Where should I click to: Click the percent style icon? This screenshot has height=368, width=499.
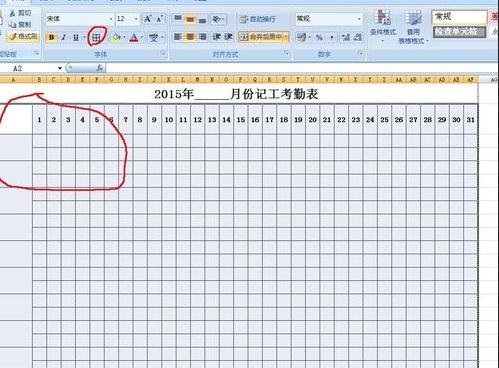coord(319,37)
